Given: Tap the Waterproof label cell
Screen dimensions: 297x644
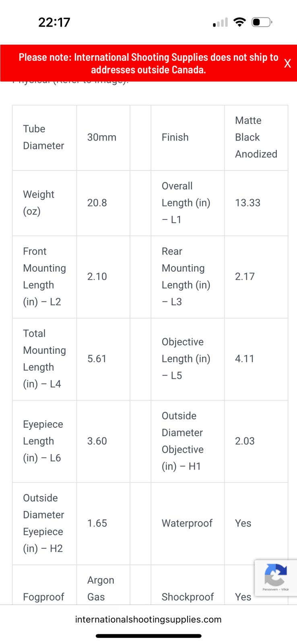Looking at the screenshot, I should click(188, 523).
